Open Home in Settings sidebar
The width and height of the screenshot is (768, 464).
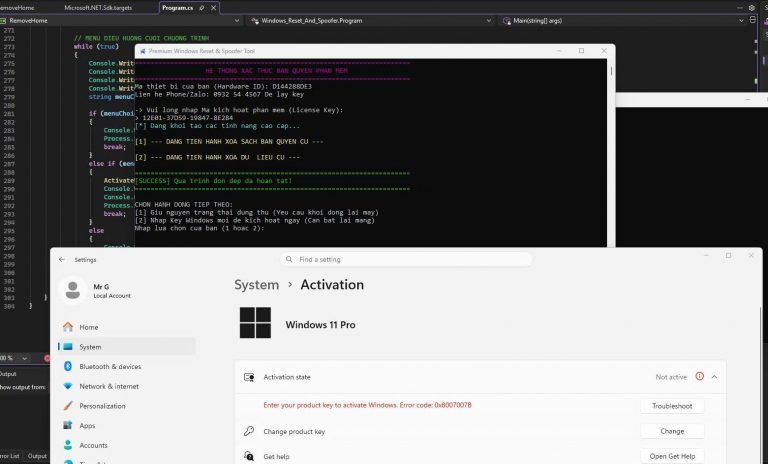pos(127,327)
